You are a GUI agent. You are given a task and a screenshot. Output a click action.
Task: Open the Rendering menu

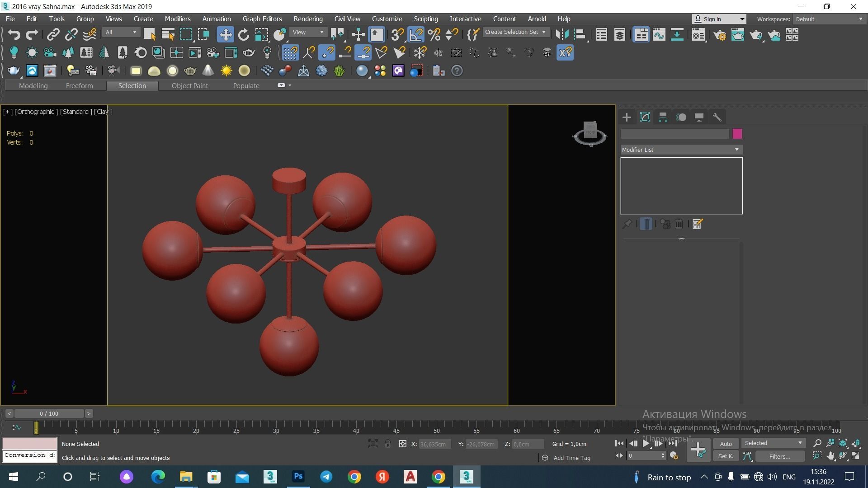click(308, 19)
